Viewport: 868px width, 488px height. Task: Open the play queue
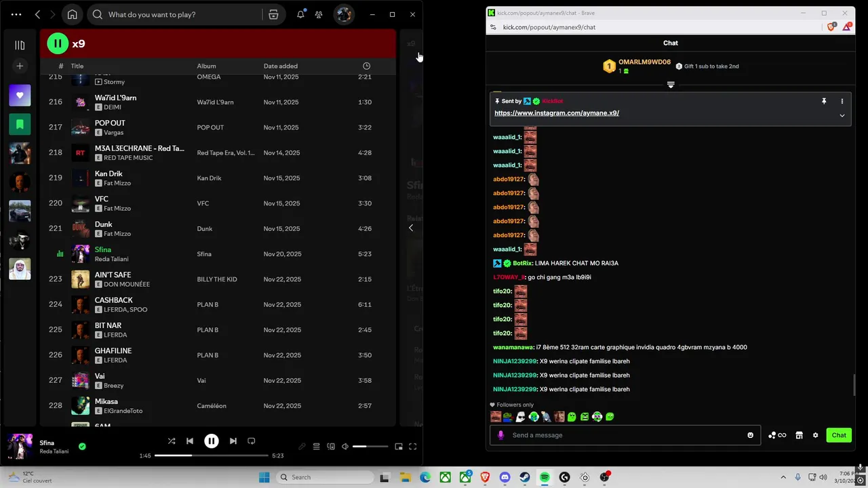(316, 447)
